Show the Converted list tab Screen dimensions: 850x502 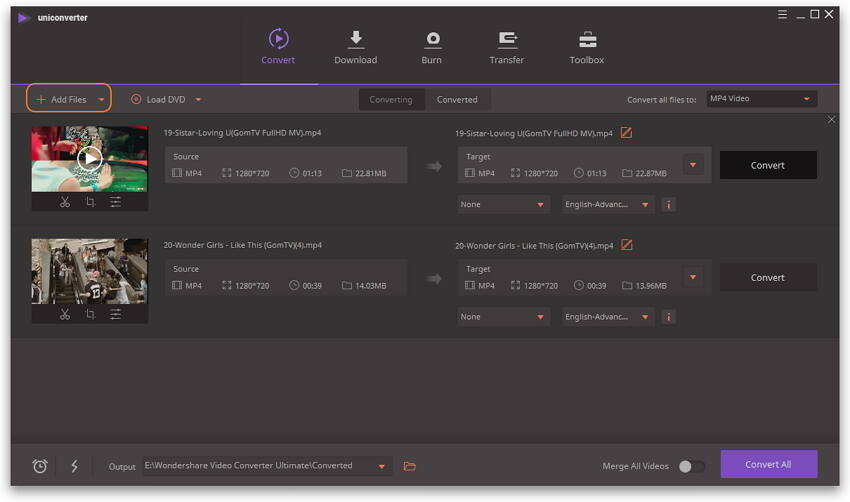tap(457, 100)
